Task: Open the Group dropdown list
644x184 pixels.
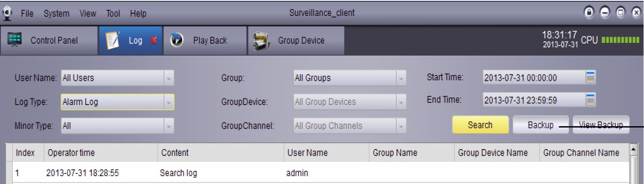Action: [x=401, y=78]
